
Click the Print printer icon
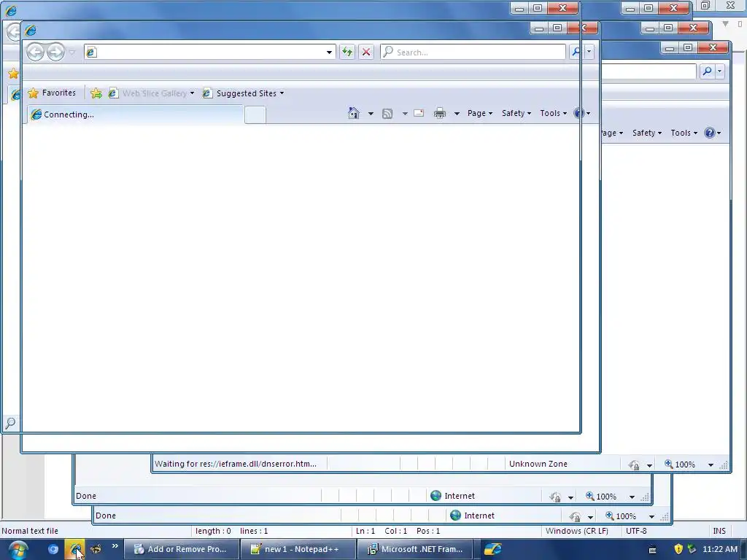pyautogui.click(x=440, y=113)
